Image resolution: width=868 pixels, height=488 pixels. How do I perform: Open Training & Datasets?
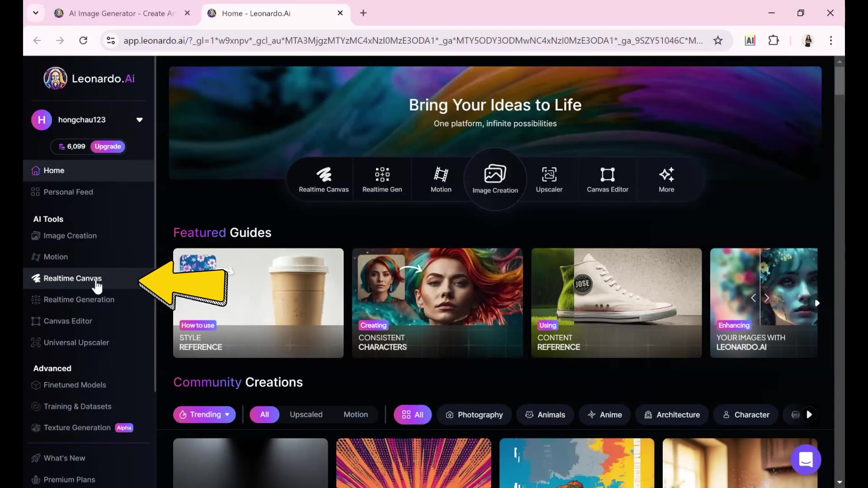coord(89,406)
